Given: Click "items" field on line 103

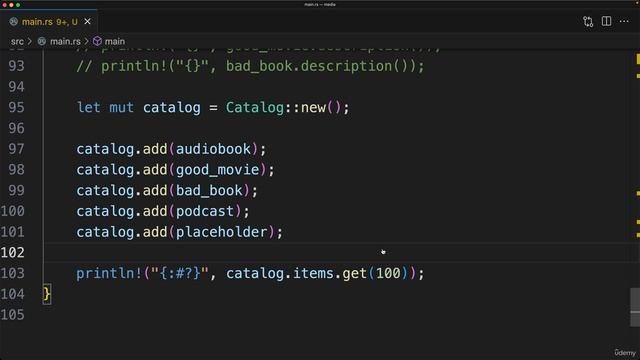Looking at the screenshot, I should pyautogui.click(x=313, y=273).
